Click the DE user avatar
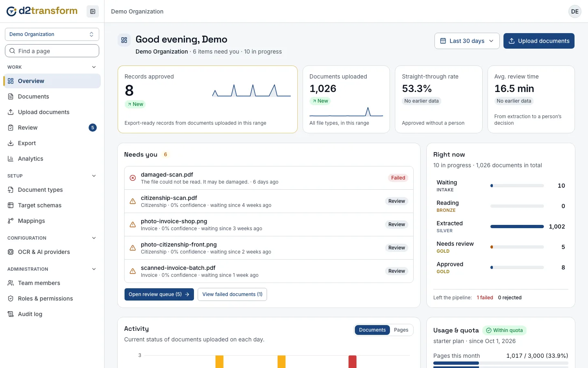Viewport: 588px width, 368px height. (575, 11)
